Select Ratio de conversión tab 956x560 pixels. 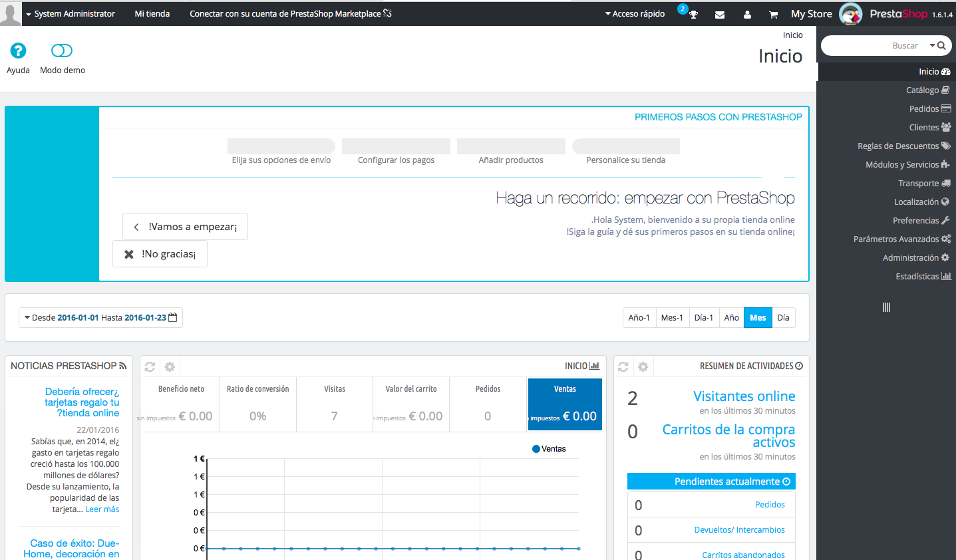(258, 404)
